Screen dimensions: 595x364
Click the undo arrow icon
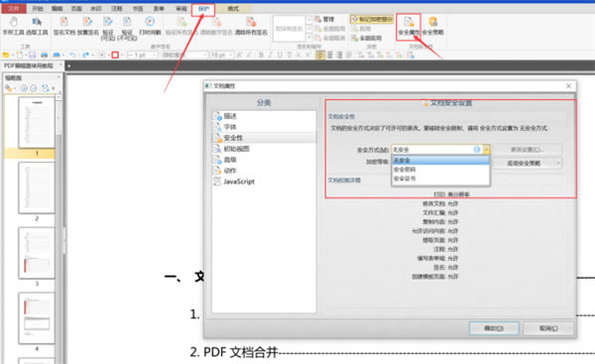tap(72, 55)
